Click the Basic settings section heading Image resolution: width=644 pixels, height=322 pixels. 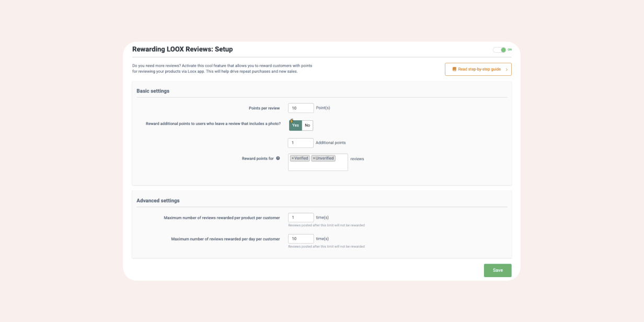point(153,91)
